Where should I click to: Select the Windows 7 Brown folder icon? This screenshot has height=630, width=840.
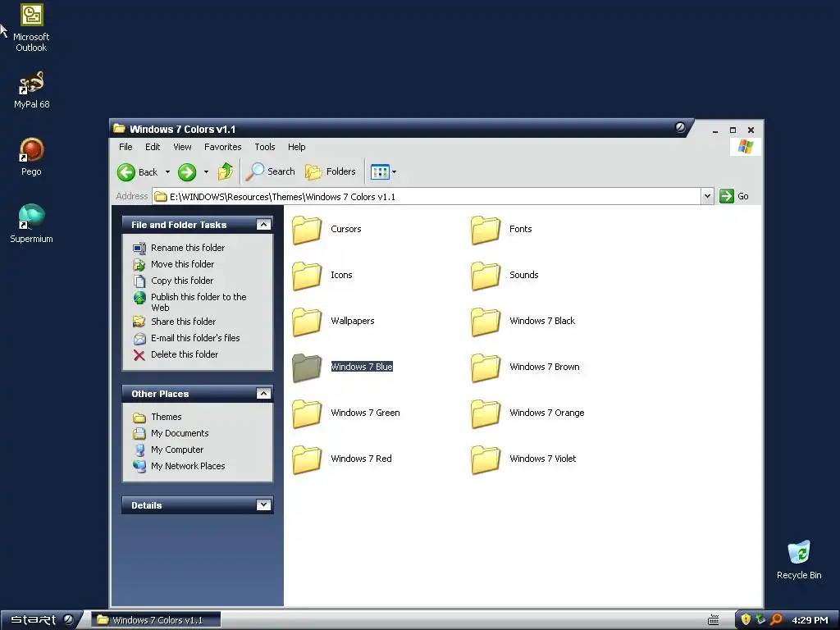486,367
